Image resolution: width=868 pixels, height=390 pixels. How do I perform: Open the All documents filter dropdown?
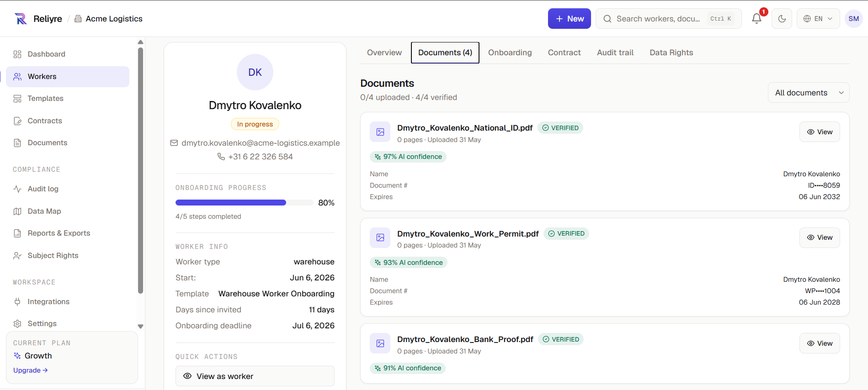pos(809,93)
